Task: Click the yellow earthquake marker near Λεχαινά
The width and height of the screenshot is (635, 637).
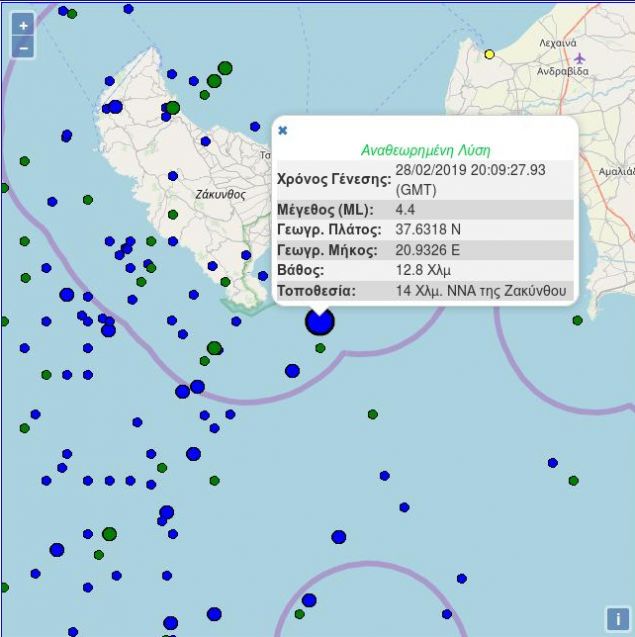Action: (489, 54)
